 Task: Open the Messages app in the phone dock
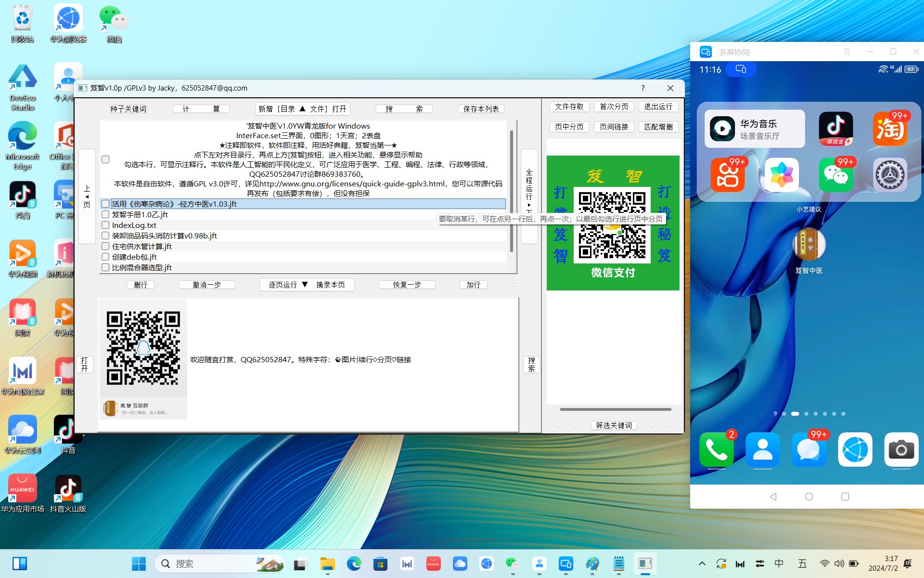[808, 449]
